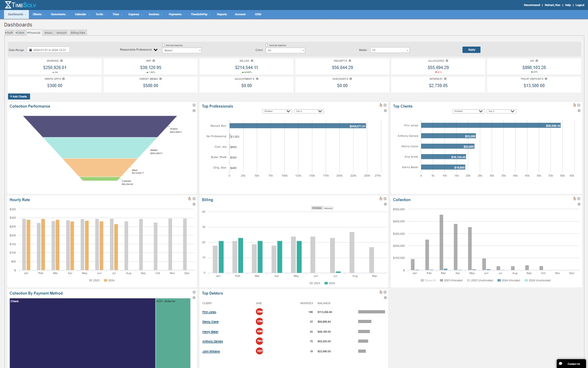Image resolution: width=588 pixels, height=368 pixels.
Task: Click hand icon on Top Debtors panel
Action: pyautogui.click(x=381, y=292)
